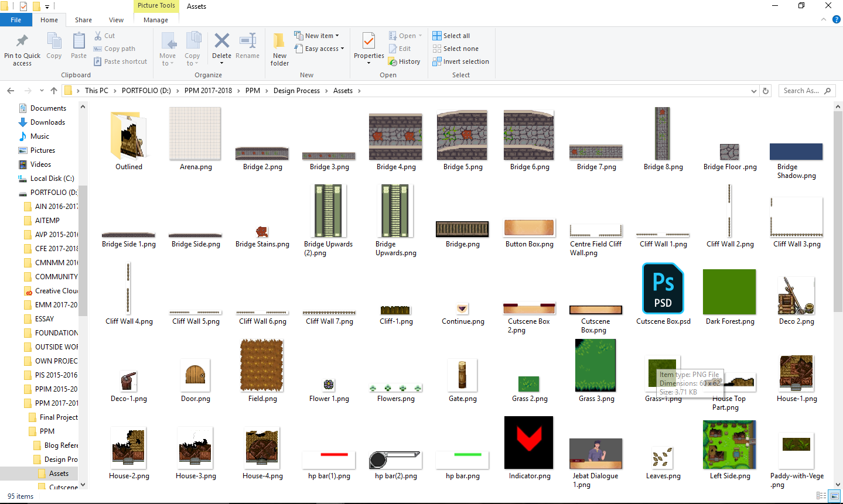
Task: Click Select all in ribbon
Action: 451,36
